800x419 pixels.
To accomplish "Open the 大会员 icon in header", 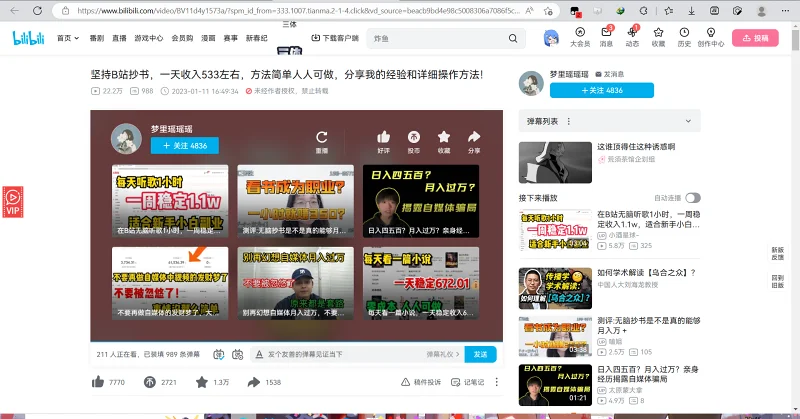I will tap(580, 32).
